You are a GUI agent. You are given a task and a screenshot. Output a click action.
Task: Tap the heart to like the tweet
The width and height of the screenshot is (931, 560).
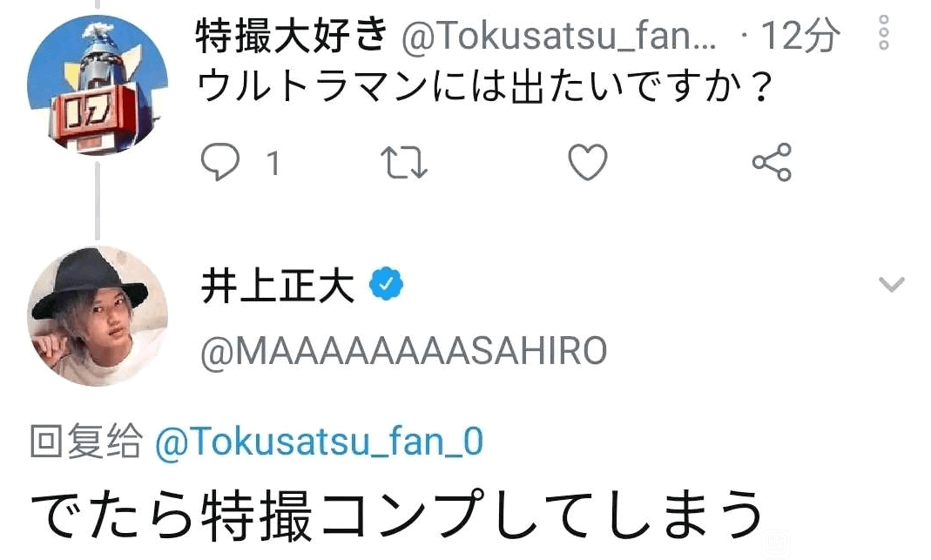[x=587, y=161]
